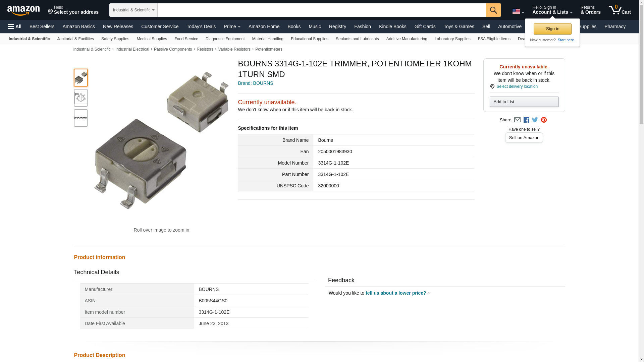This screenshot has height=362, width=644.
Task: Share product on Pinterest icon
Action: tap(544, 120)
